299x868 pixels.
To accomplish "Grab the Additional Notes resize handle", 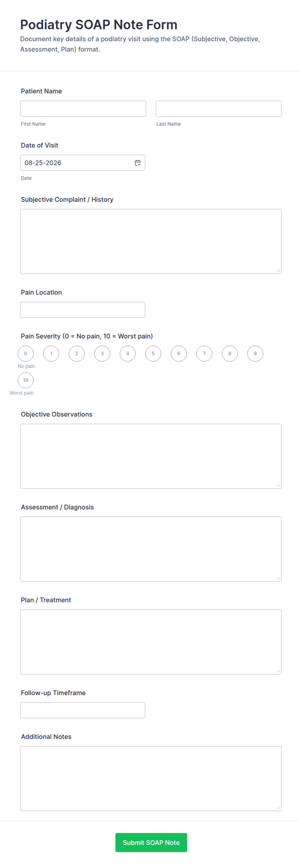I will click(x=278, y=808).
